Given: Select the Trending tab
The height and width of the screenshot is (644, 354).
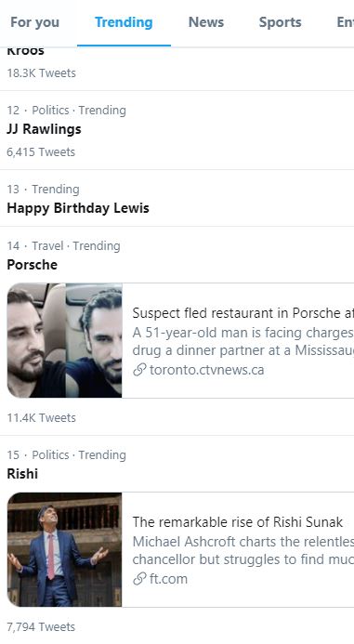Looking at the screenshot, I should point(124,22).
